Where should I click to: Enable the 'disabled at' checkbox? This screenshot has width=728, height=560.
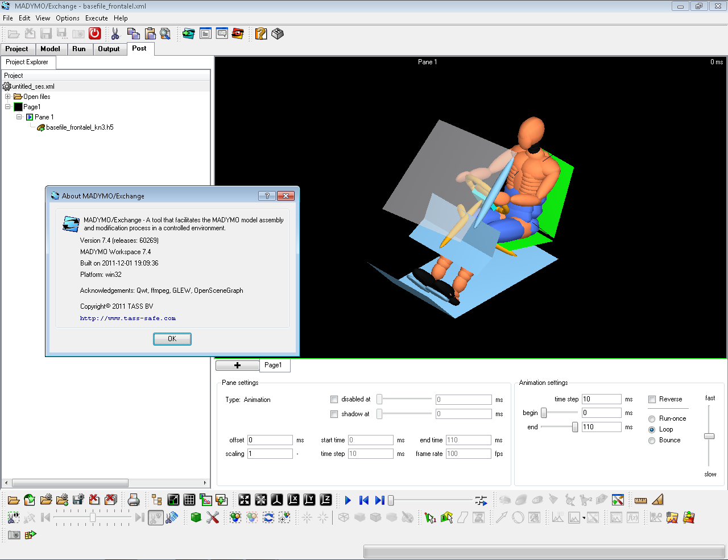[x=334, y=399]
